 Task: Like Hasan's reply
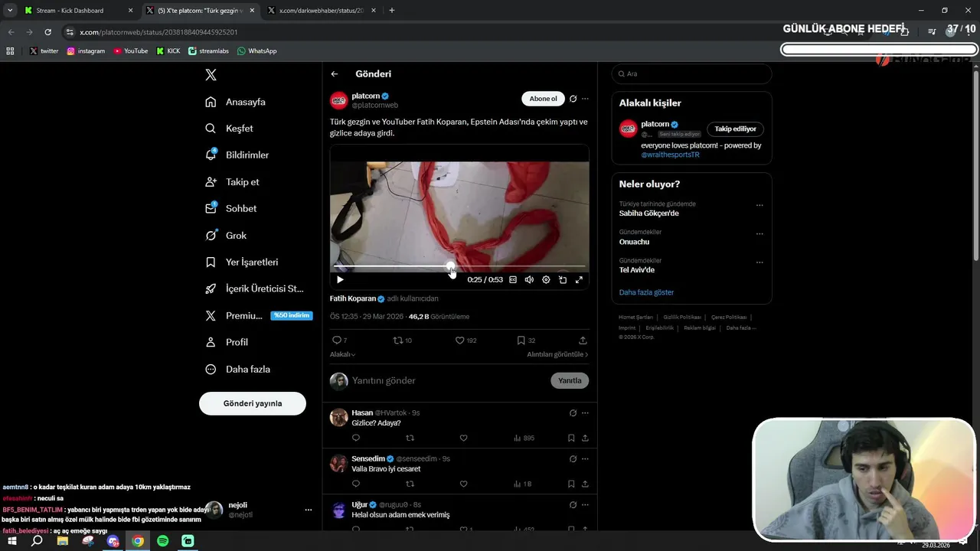[463, 438]
